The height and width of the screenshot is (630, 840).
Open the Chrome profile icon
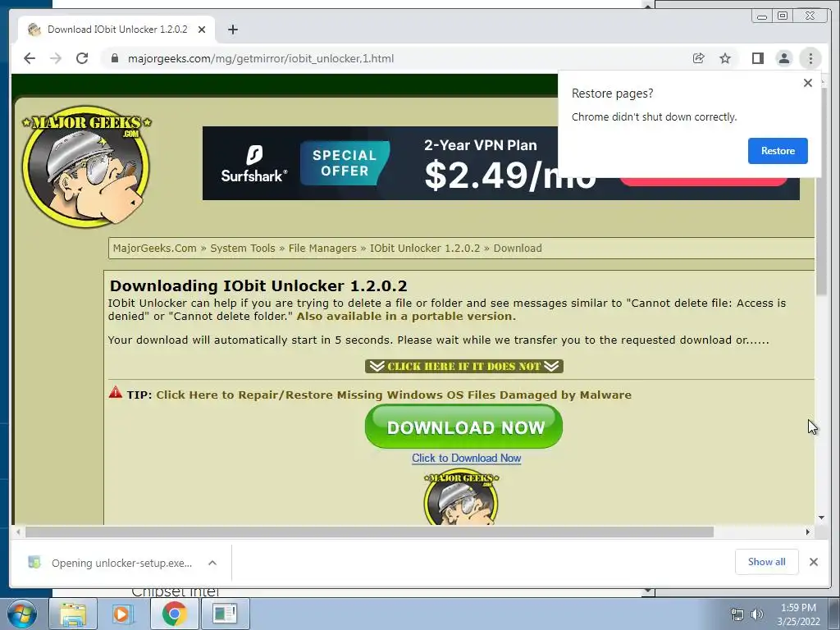pyautogui.click(x=783, y=58)
